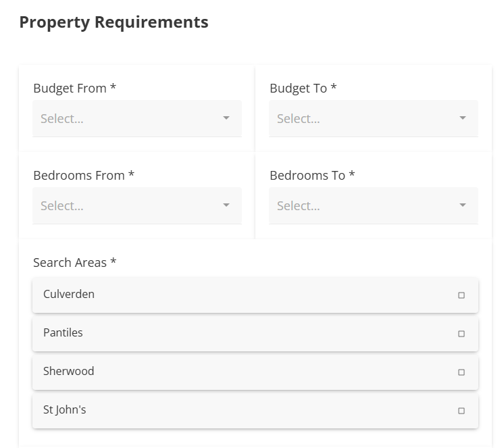Select the Sherwood search area row
Screen dimensions: 504x448
click(x=236, y=372)
